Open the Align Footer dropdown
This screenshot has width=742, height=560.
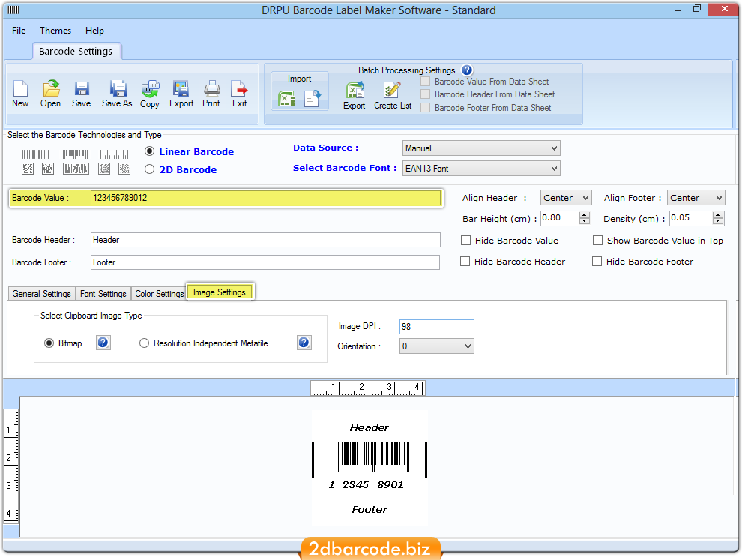point(696,198)
